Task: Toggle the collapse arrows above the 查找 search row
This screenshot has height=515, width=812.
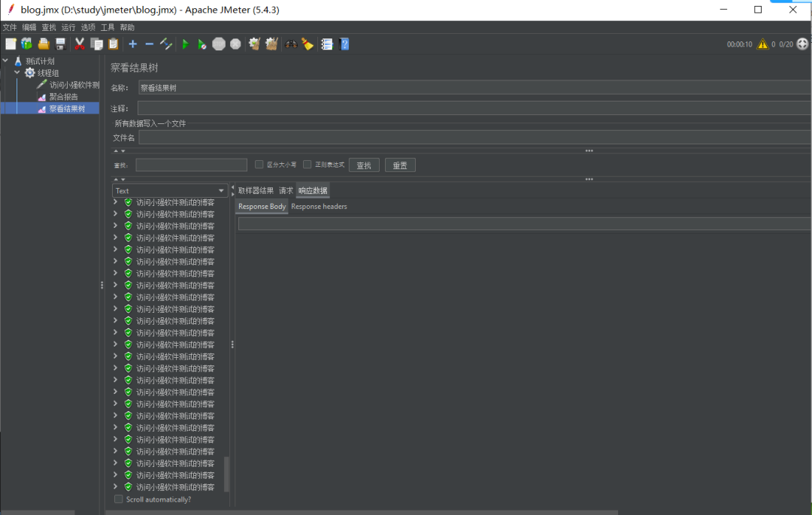Action: [x=119, y=151]
